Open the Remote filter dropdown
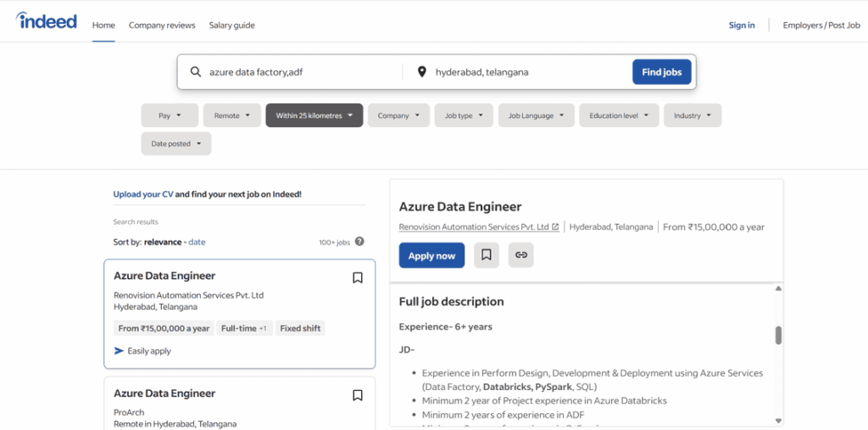Screen dimensions: 868x430 (232, 115)
